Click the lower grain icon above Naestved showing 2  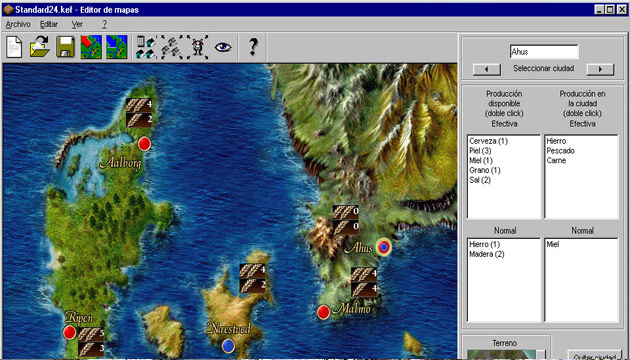pyautogui.click(x=253, y=286)
